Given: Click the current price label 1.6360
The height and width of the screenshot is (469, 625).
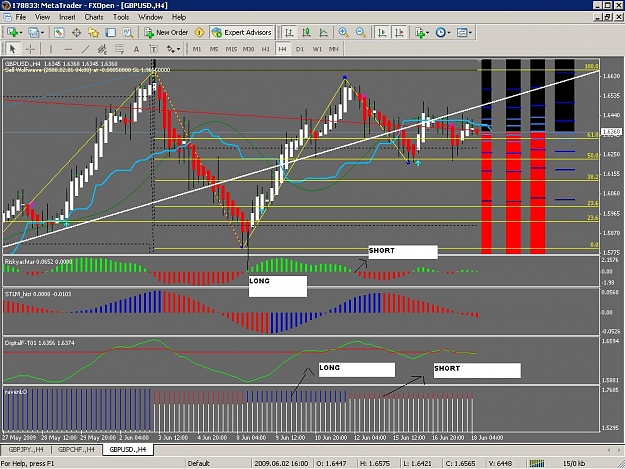Looking at the screenshot, I should [x=610, y=131].
